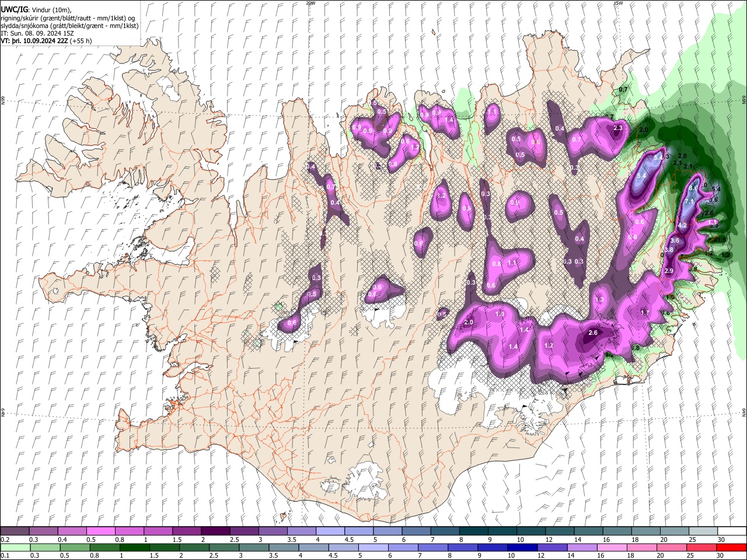
Task: Select the light pink 16 swatch in lower legend
Action: pyautogui.click(x=612, y=547)
